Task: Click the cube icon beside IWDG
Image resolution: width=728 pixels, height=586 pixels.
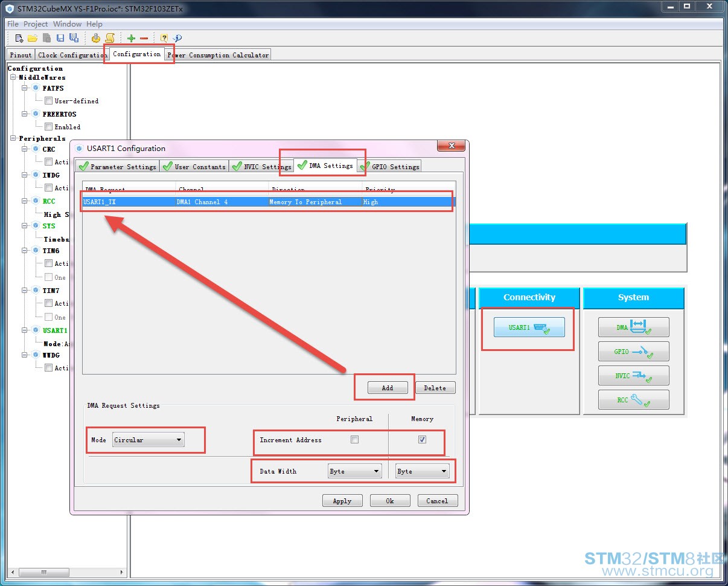Action: (x=36, y=175)
